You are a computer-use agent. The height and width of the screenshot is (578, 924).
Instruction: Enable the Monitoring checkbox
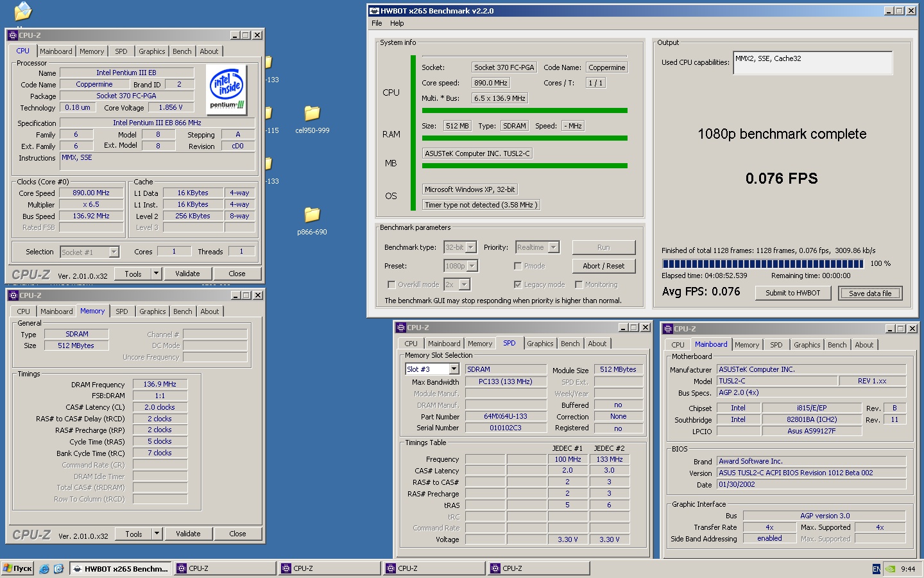(x=579, y=285)
